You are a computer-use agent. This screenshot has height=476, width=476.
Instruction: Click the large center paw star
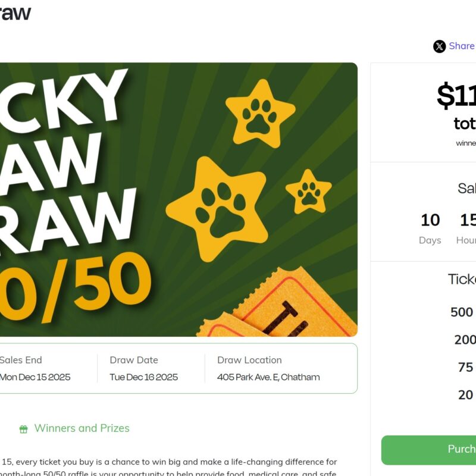click(215, 208)
